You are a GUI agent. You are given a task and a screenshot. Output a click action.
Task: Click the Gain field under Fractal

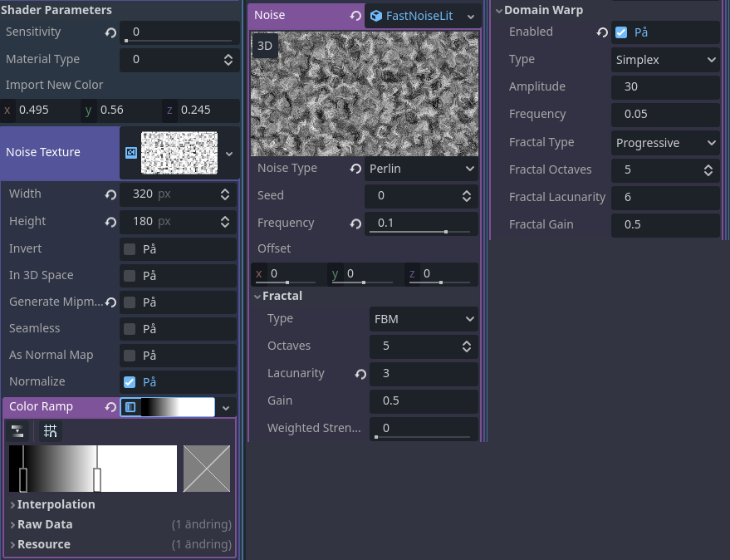click(424, 401)
